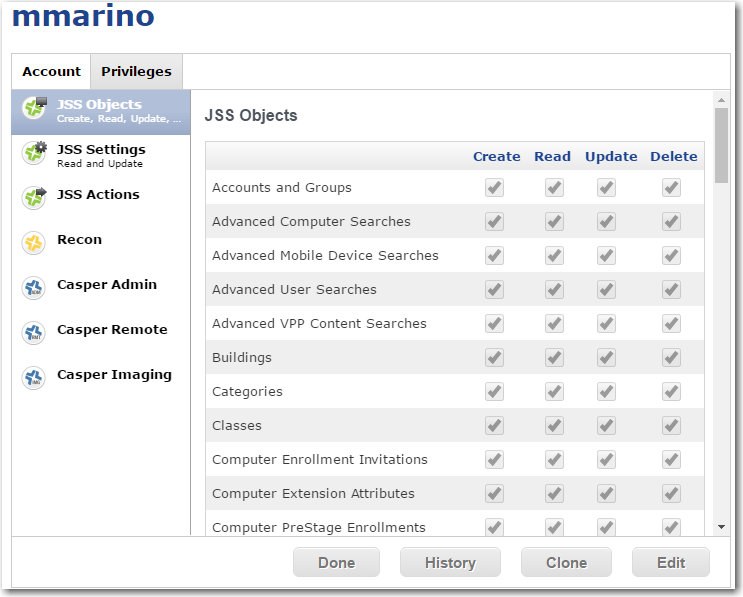Click the Casper Imaging icon
Screen dimensions: 743x597
pyautogui.click(x=34, y=378)
